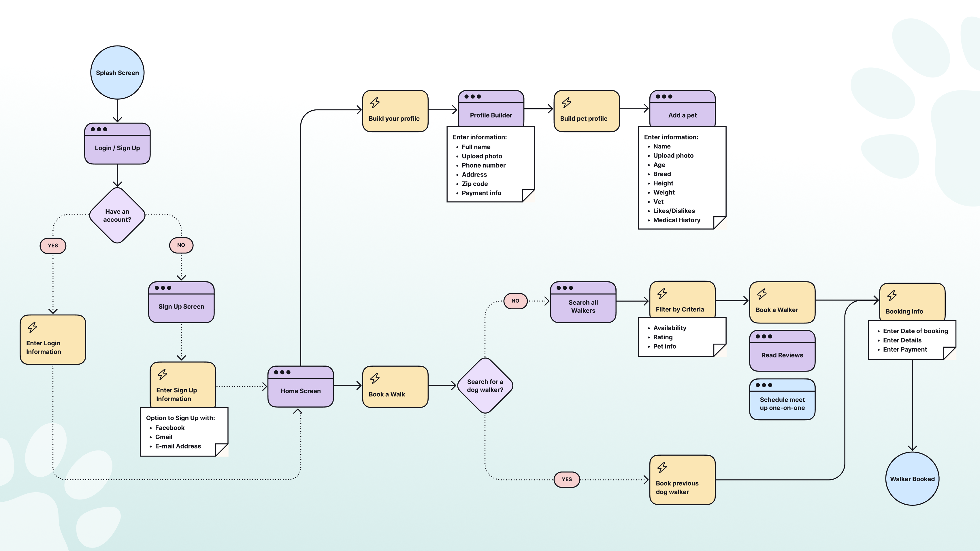Click lightning icon in Book previous dog walker
The image size is (980, 551).
tap(662, 467)
